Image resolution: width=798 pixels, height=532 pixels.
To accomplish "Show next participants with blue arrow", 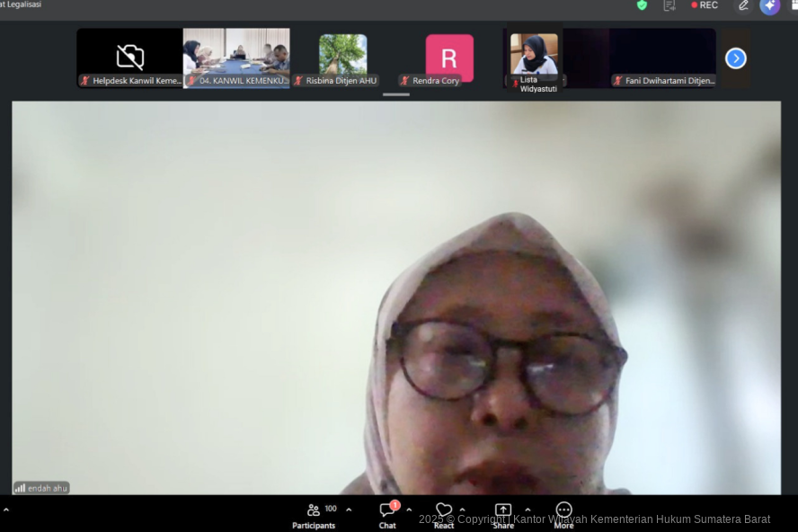I will 735,58.
